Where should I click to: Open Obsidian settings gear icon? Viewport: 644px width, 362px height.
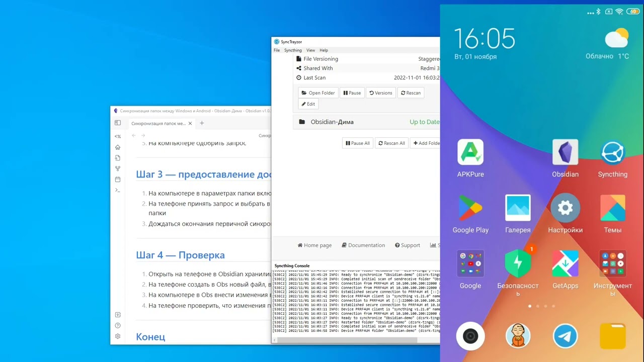[x=117, y=336]
